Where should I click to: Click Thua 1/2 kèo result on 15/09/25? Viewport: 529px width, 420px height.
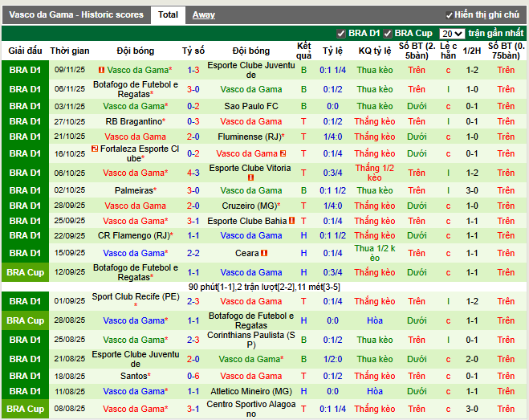[375, 253]
